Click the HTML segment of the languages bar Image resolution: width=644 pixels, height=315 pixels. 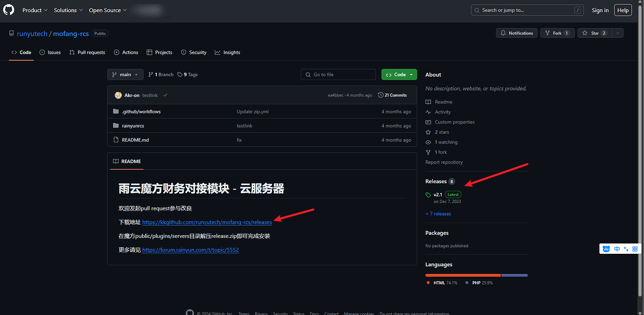(x=462, y=275)
